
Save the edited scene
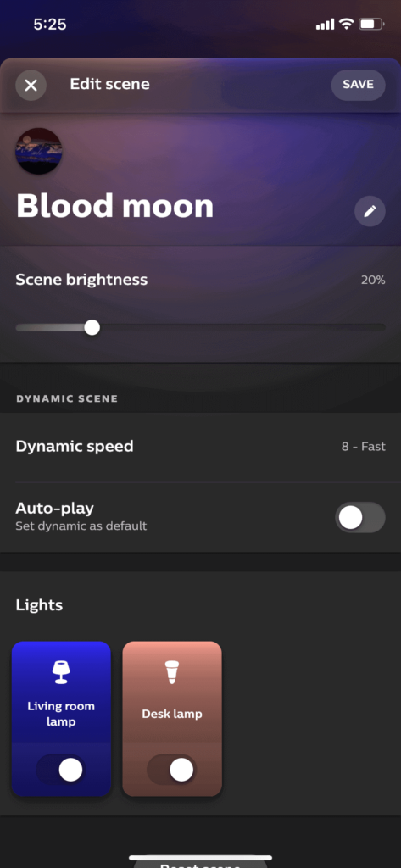coord(358,85)
